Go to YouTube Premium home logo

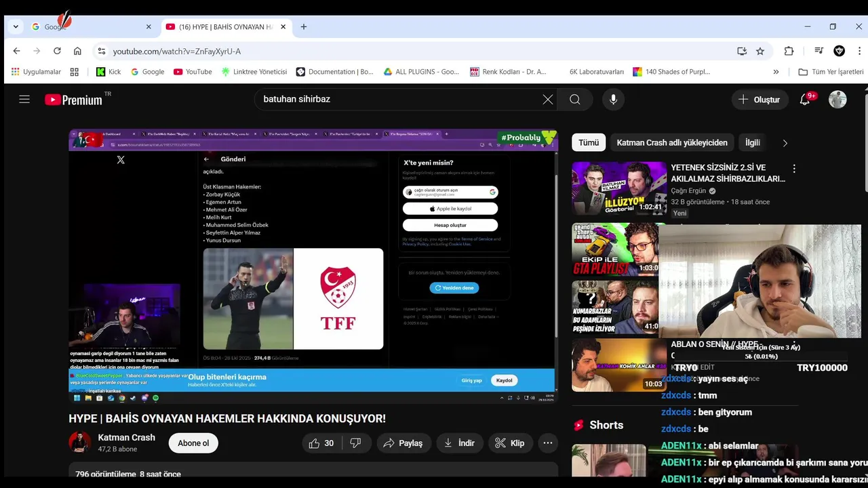point(73,100)
